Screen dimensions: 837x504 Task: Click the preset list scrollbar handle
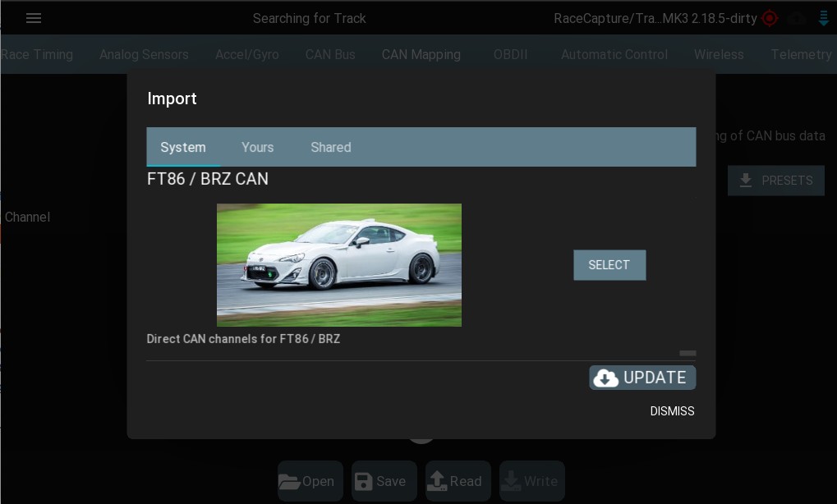[688, 353]
